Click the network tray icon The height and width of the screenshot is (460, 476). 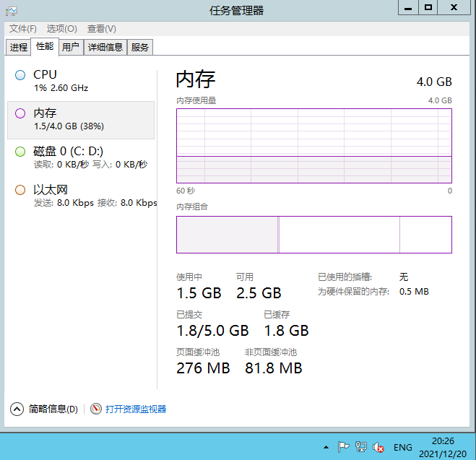coord(361,447)
